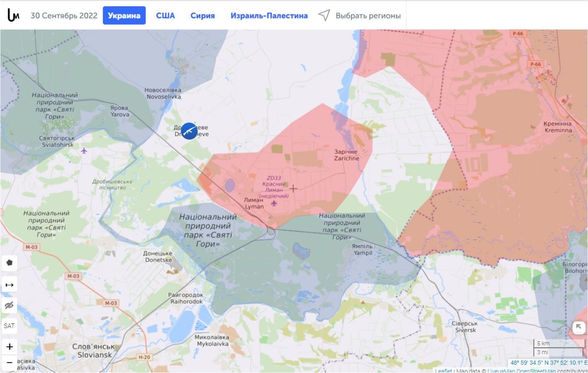
Task: Click the Liveuamap logo in the header
Action: click(x=13, y=15)
